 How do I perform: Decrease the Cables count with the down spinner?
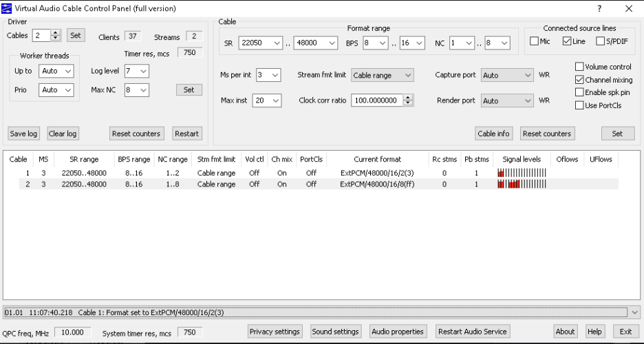56,38
